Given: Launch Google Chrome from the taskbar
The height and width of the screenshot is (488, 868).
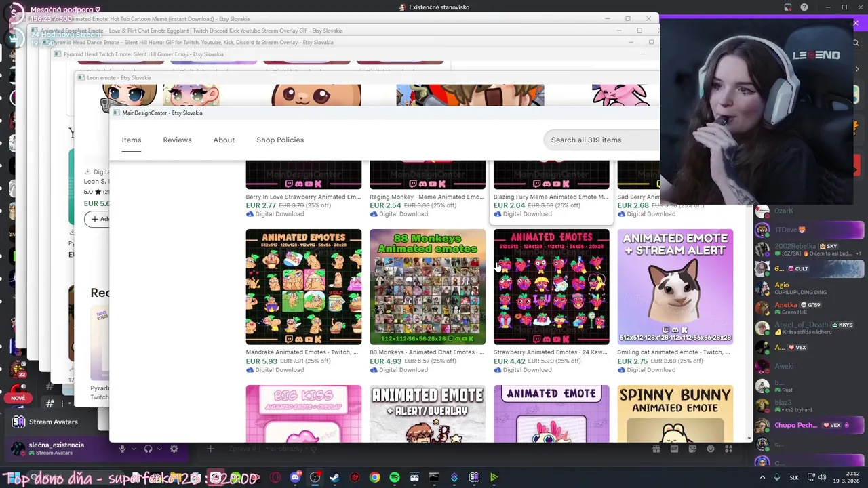Looking at the screenshot, I should pos(374,477).
